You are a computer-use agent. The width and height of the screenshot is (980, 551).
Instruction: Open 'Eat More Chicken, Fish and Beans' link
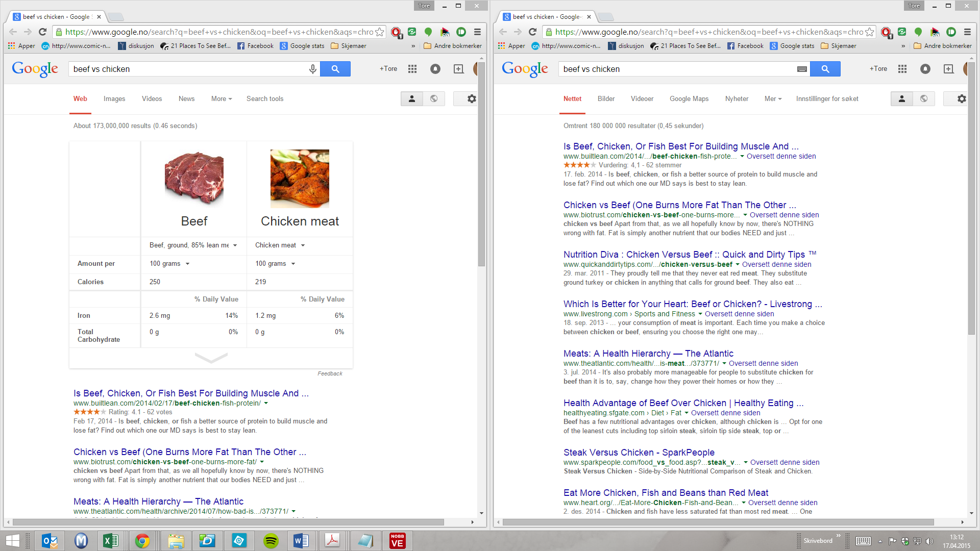coord(666,493)
